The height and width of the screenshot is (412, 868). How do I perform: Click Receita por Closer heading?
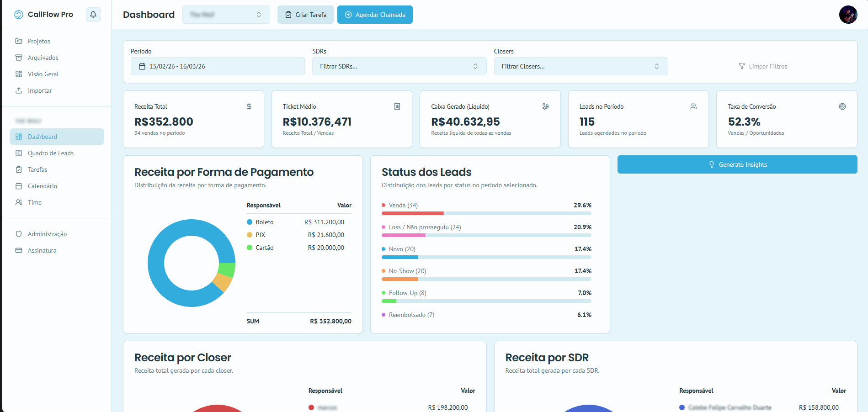click(x=183, y=357)
